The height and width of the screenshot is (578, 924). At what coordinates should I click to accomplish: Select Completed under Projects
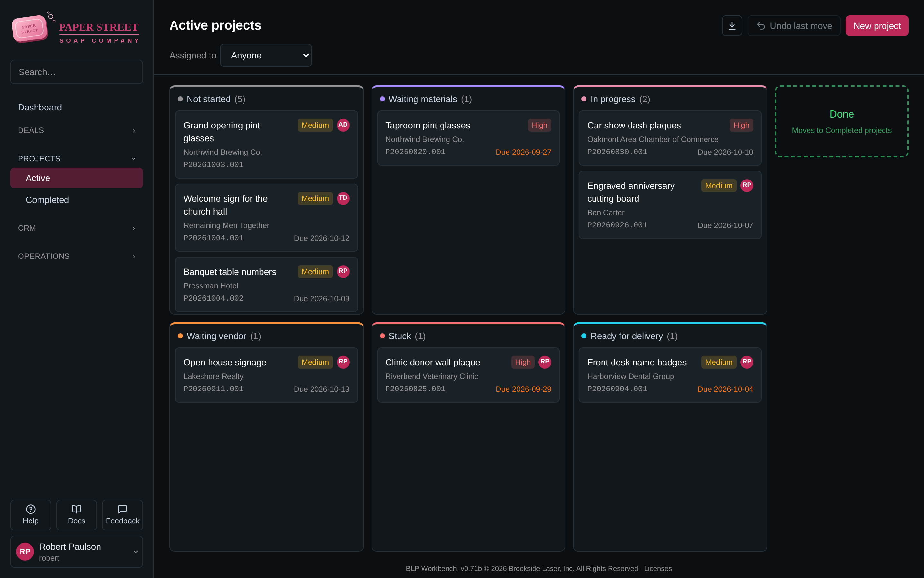tap(76, 199)
